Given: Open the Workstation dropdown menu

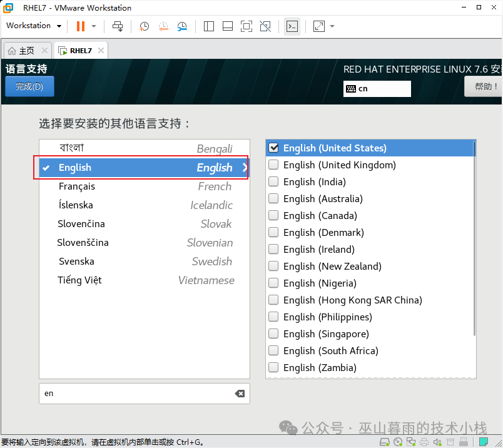Looking at the screenshot, I should click(x=34, y=26).
